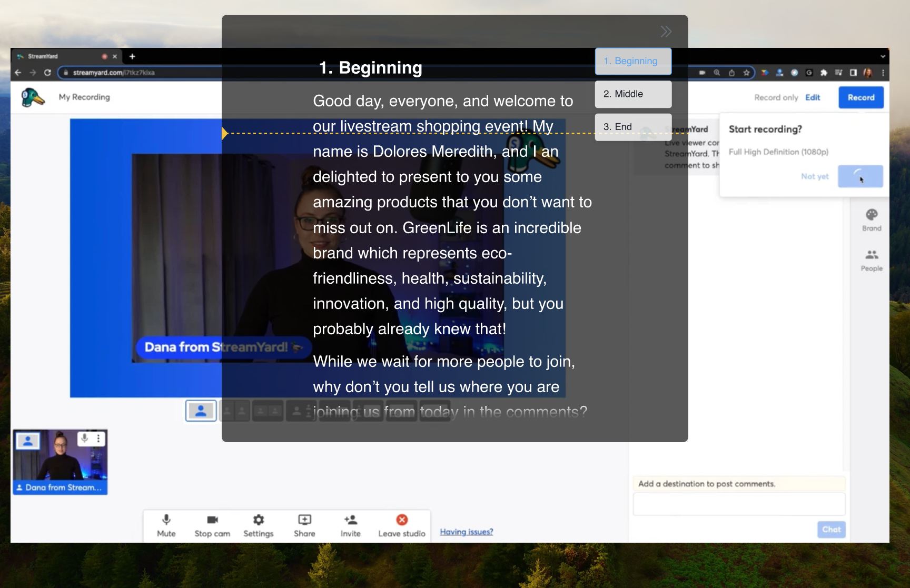The height and width of the screenshot is (588, 910).
Task: Open the Brand palette panel
Action: coord(872,220)
